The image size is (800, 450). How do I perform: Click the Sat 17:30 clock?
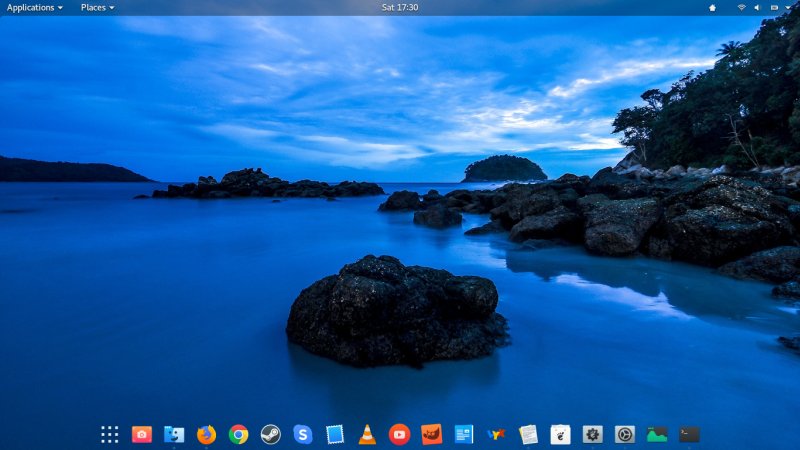click(x=400, y=7)
